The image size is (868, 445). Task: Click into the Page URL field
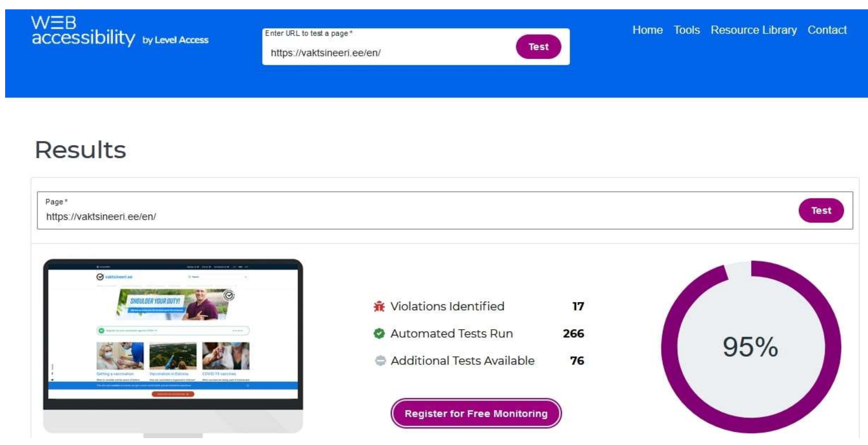coord(404,216)
